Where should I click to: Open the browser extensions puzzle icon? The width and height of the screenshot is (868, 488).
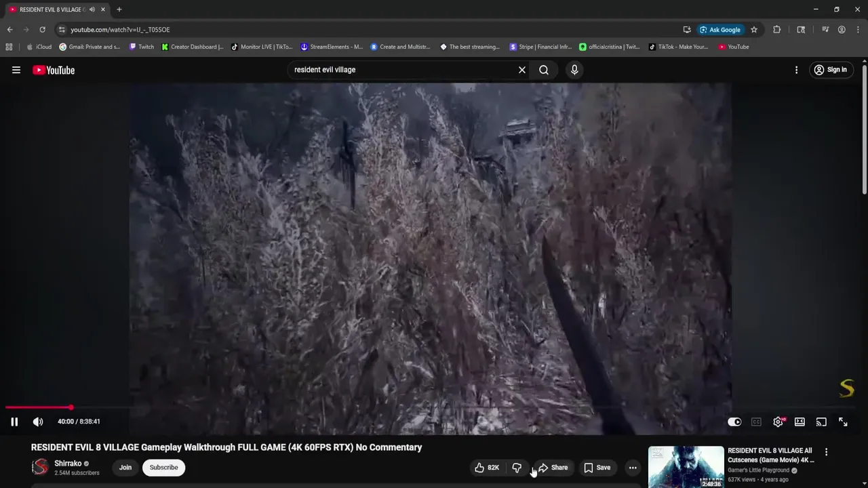point(777,30)
